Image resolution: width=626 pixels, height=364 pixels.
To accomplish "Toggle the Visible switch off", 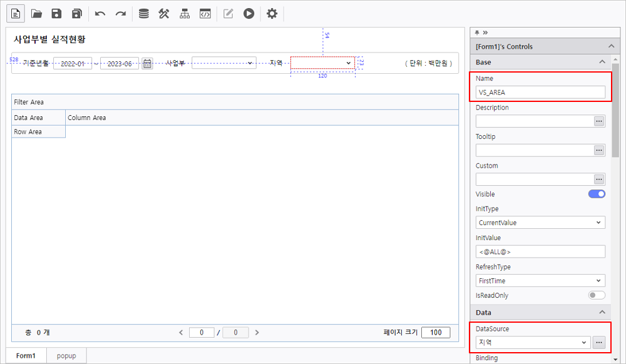I will click(597, 194).
